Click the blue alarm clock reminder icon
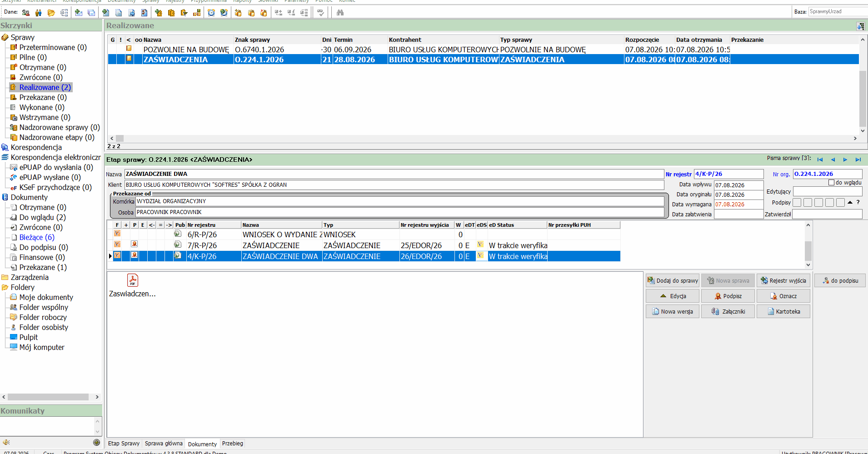Viewport: 868px width, 454px height. pos(211,13)
